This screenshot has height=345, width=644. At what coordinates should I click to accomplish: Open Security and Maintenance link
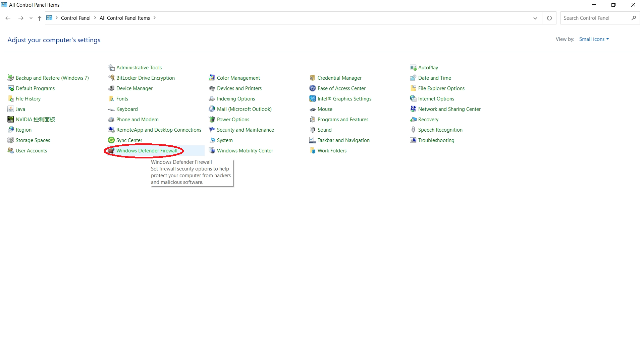[x=246, y=130]
